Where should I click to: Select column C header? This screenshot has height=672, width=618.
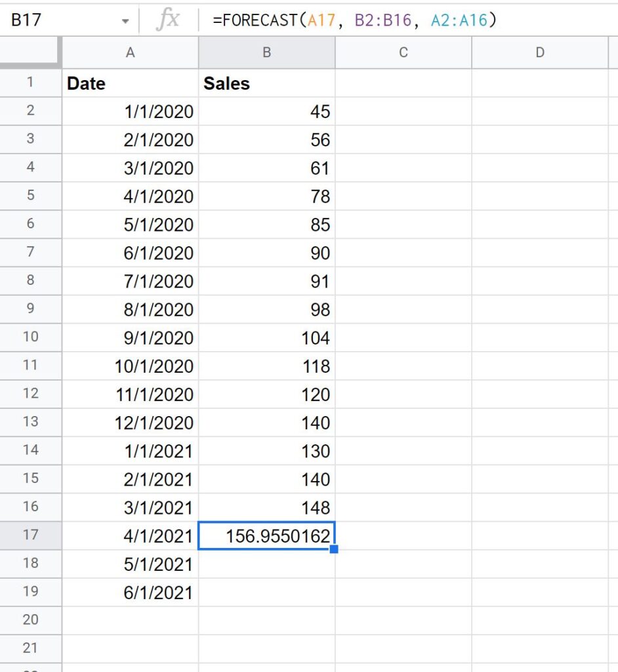click(403, 52)
